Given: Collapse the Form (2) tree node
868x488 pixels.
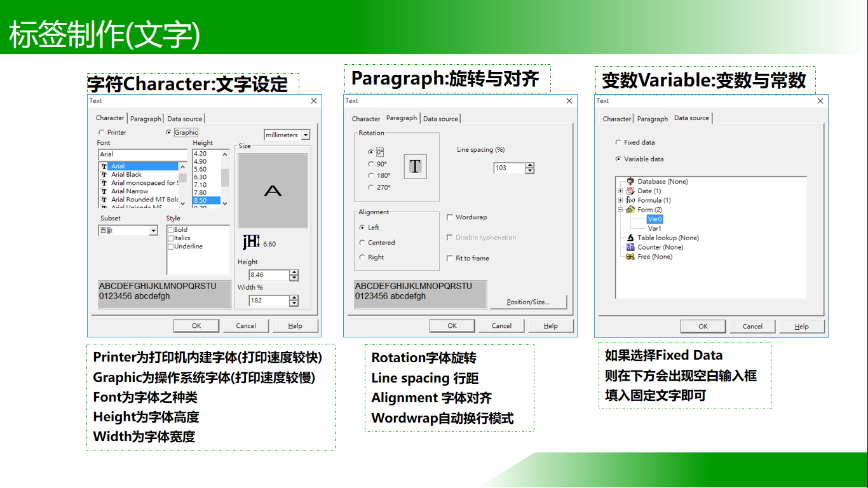Looking at the screenshot, I should [x=620, y=210].
